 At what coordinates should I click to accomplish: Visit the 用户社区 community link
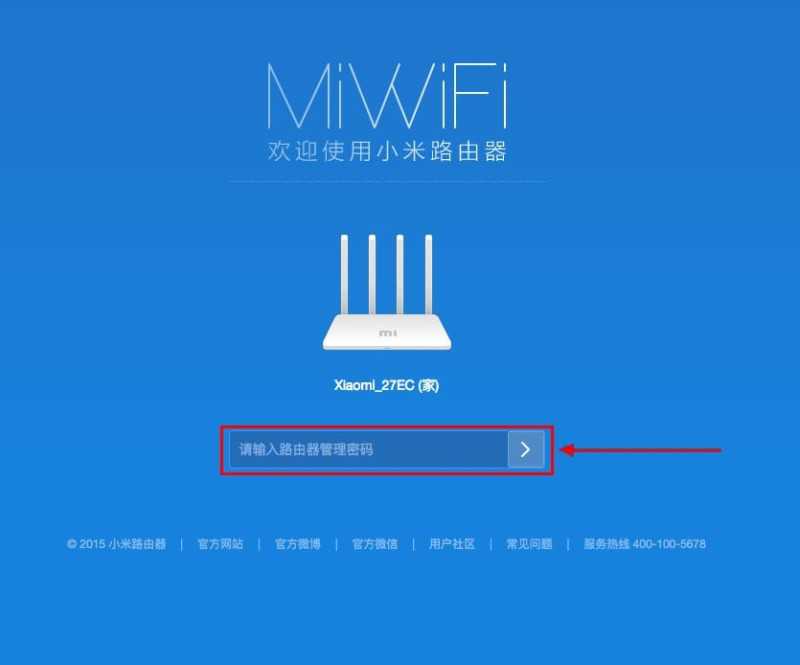coord(452,544)
